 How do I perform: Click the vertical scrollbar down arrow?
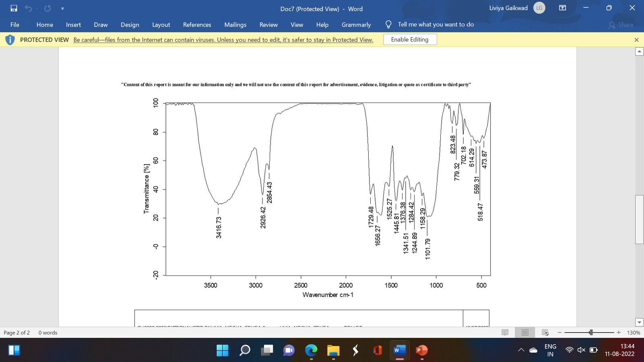[x=639, y=322]
